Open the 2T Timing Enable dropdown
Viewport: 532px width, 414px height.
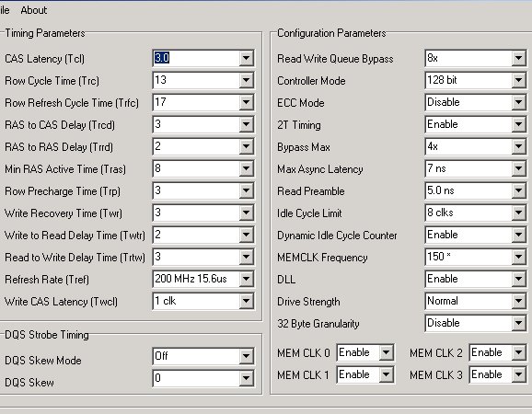[519, 124]
